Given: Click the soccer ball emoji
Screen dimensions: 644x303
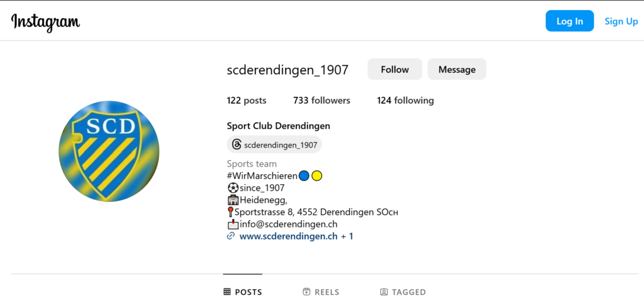Looking at the screenshot, I should pos(233,188).
